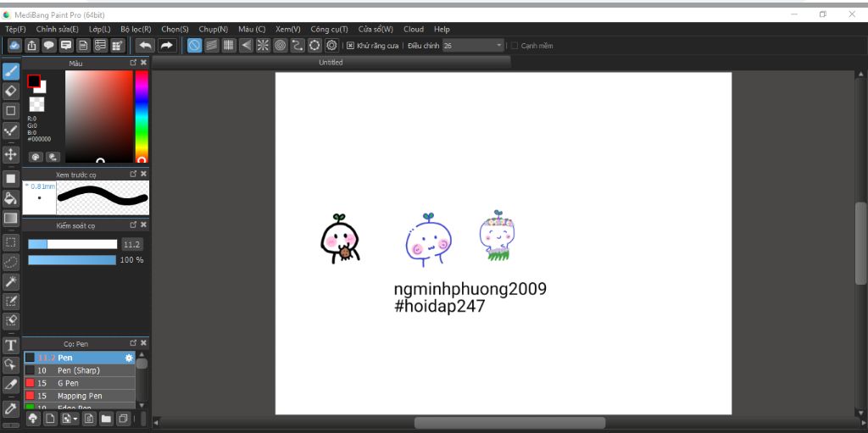This screenshot has width=868, height=433.
Task: Toggle the Cạnh mềm checkbox
Action: click(x=515, y=46)
